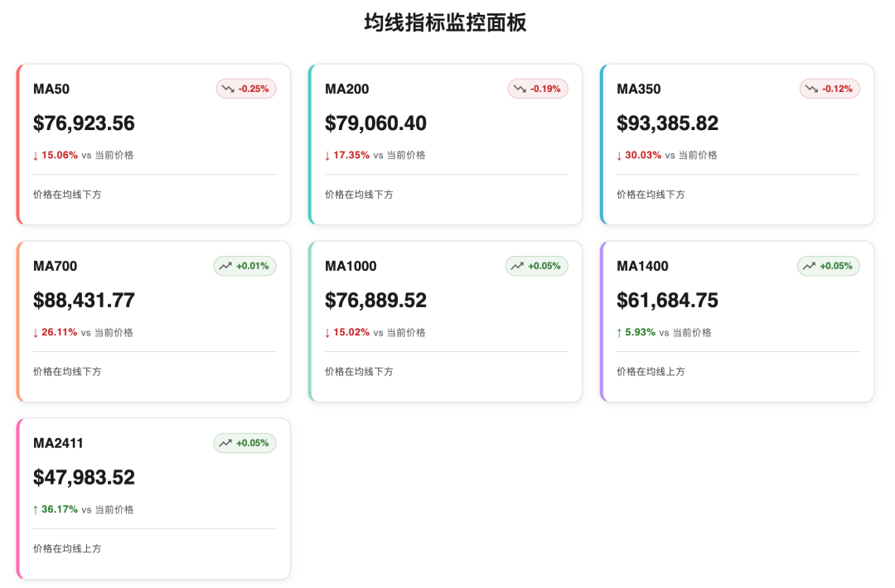Click the uptrend icon in MA2411 badge
The height and width of the screenshot is (588, 895).
[226, 443]
